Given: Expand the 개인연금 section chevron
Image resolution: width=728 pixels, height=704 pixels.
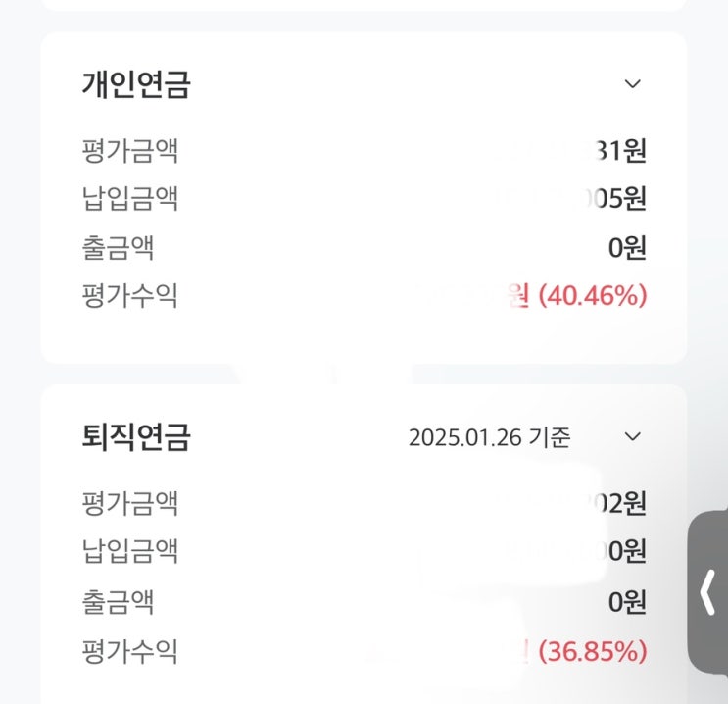Looking at the screenshot, I should click(633, 84).
